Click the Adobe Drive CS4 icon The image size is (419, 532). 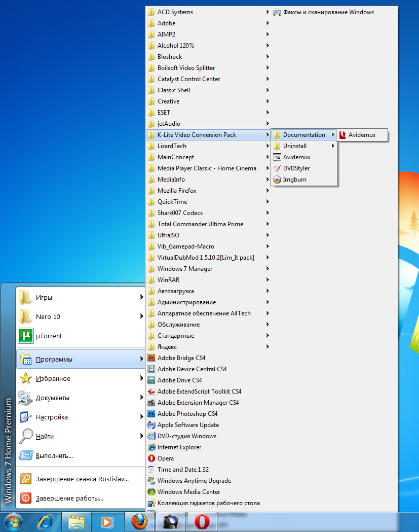coord(151,380)
